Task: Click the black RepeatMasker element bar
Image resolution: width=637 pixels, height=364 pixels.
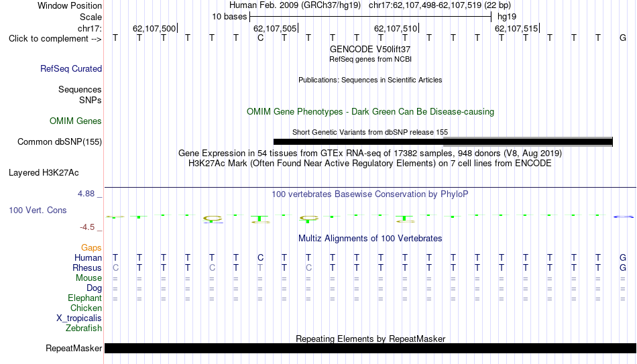Action: [370, 348]
